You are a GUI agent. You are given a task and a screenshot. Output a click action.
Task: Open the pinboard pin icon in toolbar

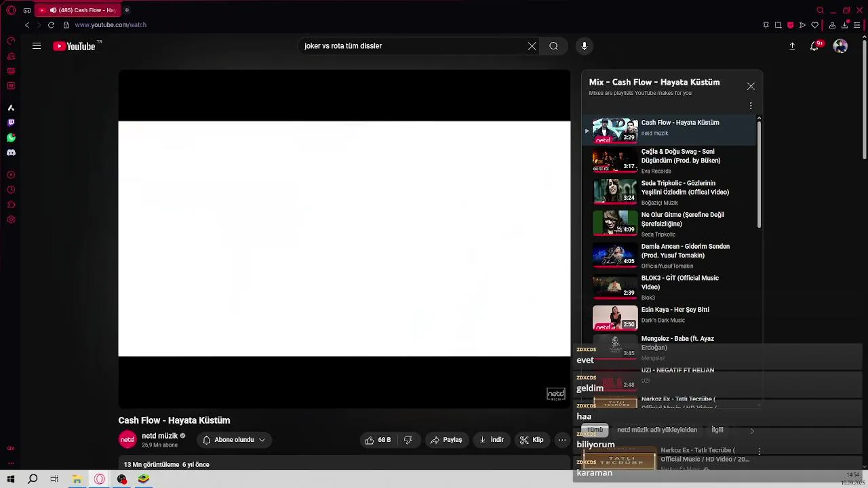[x=766, y=25]
